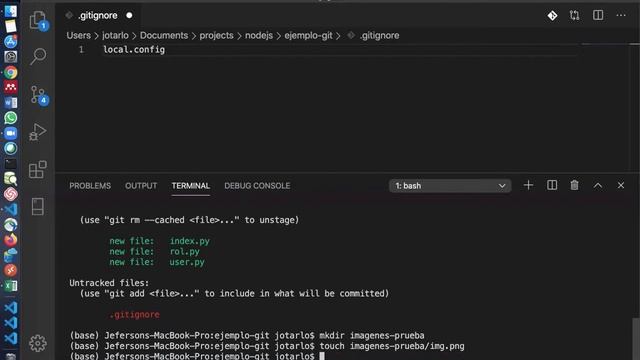Click the terminal vertical scrollbar
The width and height of the screenshot is (640, 360).
click(x=636, y=338)
